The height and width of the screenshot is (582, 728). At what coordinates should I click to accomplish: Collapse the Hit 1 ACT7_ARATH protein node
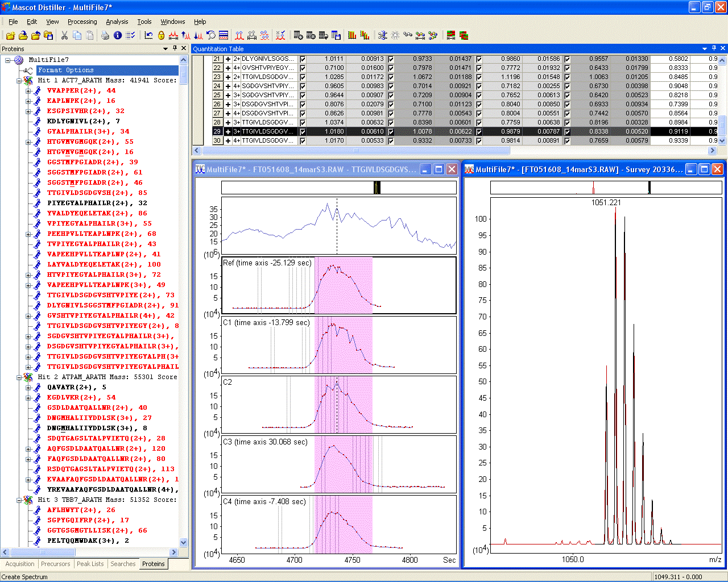click(19, 81)
